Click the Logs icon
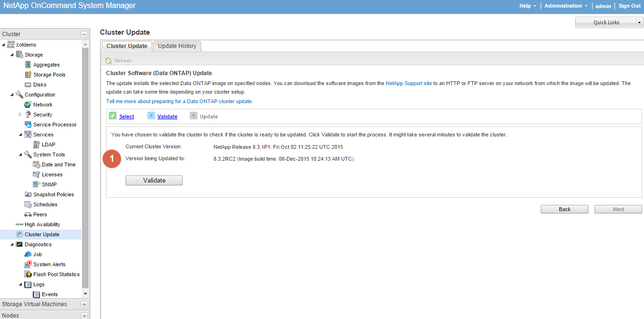The height and width of the screenshot is (319, 644). 28,284
